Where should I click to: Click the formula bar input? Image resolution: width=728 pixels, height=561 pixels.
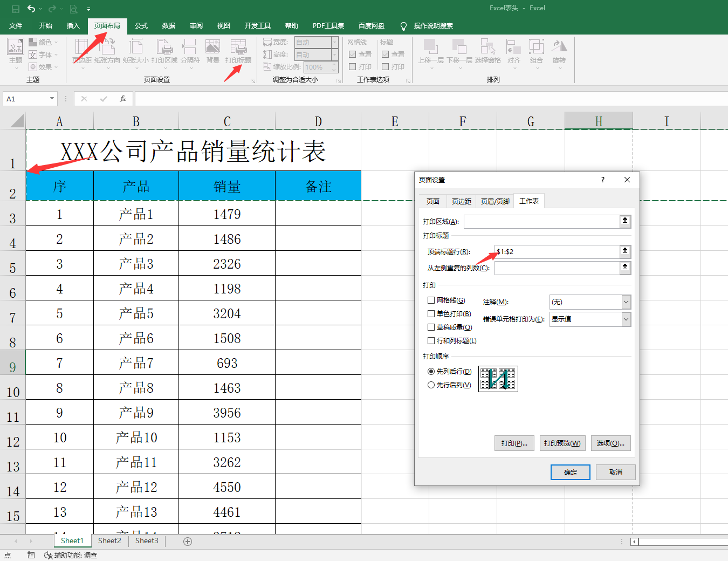[x=431, y=99]
